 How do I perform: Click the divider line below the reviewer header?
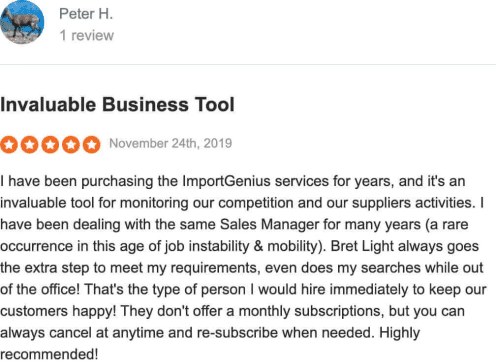pos(248,64)
